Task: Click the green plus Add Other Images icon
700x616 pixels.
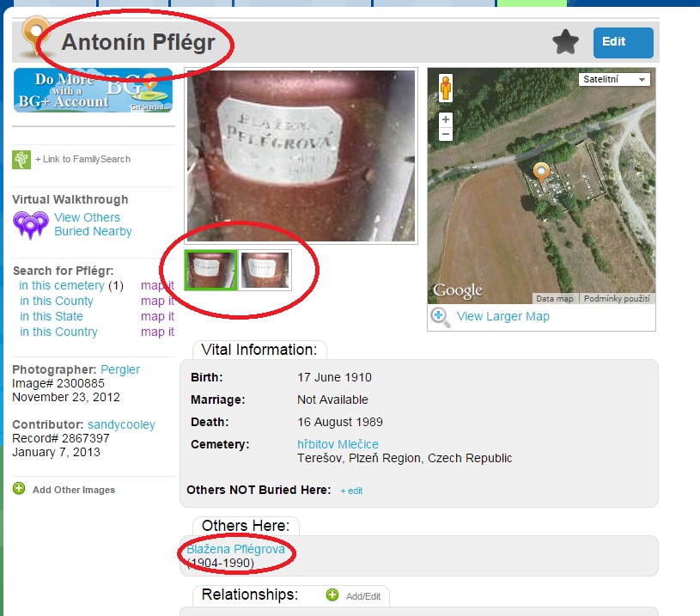Action: pyautogui.click(x=19, y=488)
